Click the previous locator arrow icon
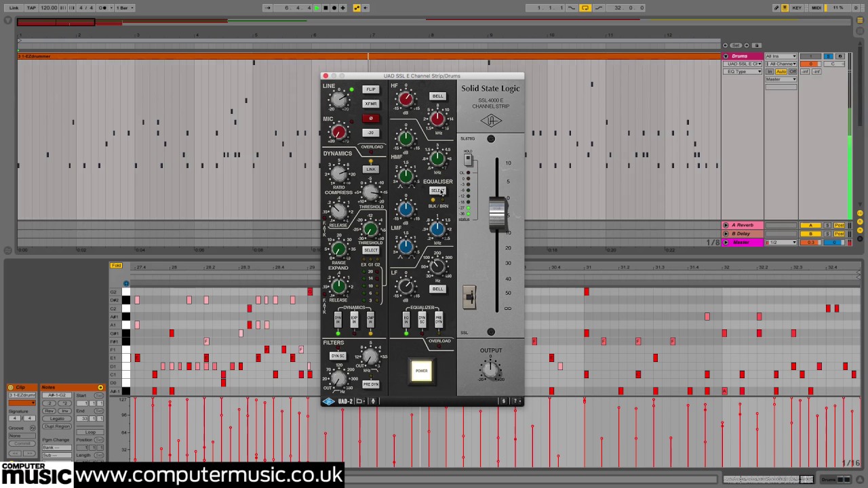Viewport: 868px width, 488px height. [x=726, y=45]
